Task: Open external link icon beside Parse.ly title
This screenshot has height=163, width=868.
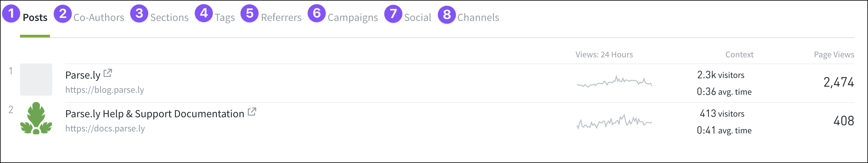Action: [107, 73]
